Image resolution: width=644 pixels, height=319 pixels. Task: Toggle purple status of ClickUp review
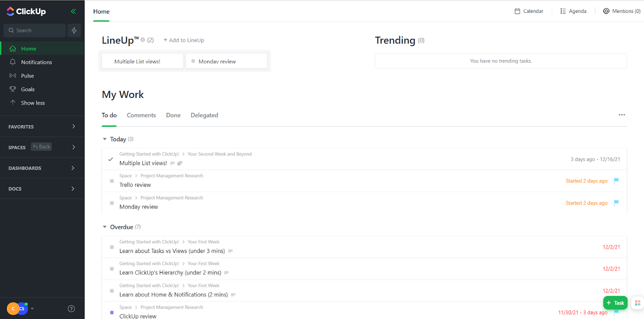[112, 313]
